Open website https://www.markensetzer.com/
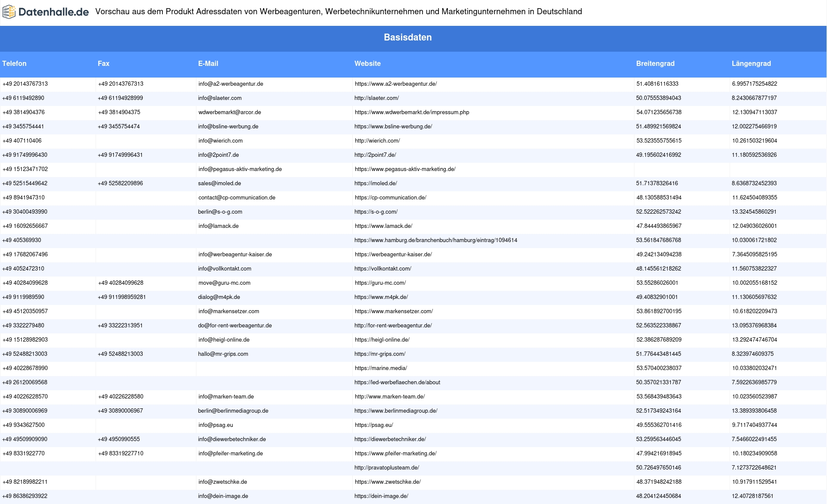827x504 pixels. pyautogui.click(x=394, y=311)
